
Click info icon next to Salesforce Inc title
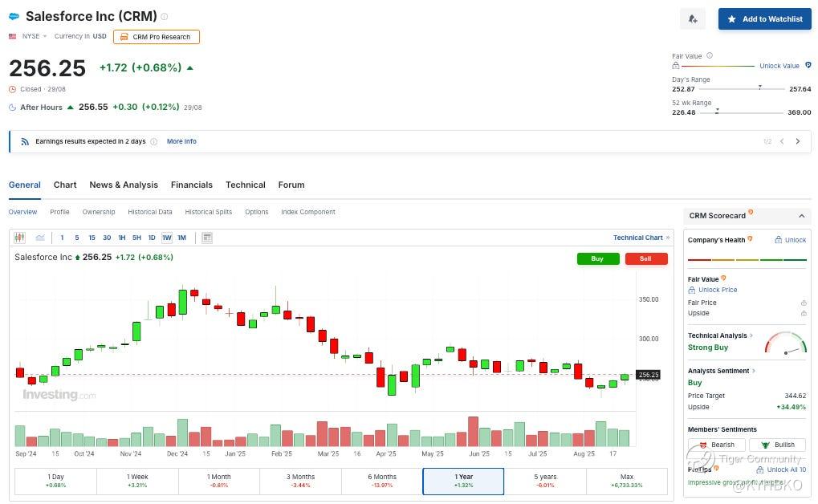point(165,17)
